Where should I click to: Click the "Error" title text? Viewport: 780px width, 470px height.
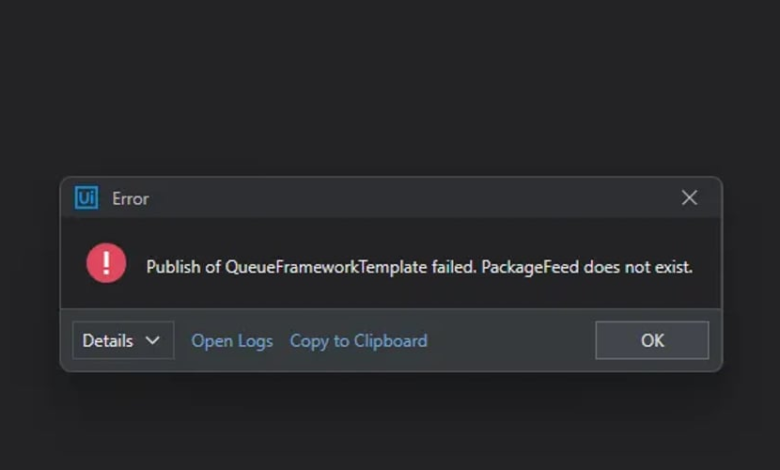coord(130,199)
